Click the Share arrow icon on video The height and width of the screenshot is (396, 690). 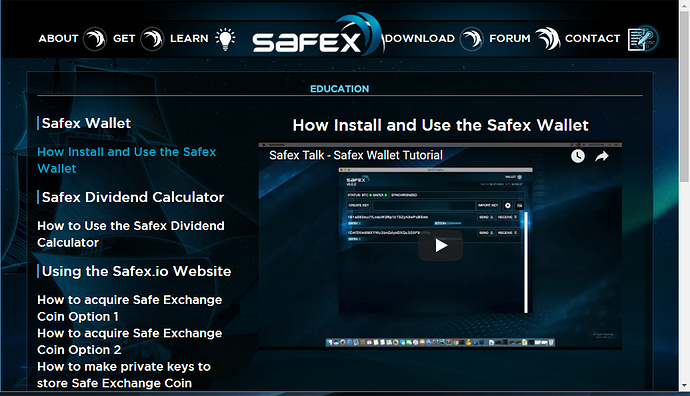602,156
